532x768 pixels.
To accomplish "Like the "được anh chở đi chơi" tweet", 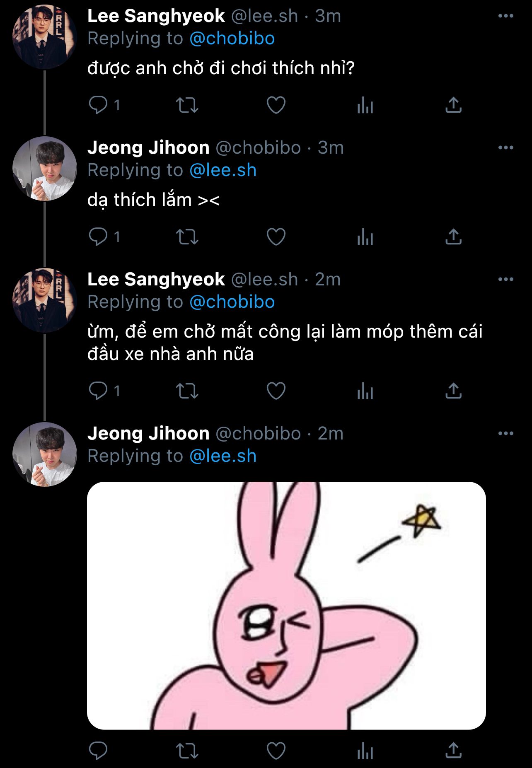I will point(276,105).
